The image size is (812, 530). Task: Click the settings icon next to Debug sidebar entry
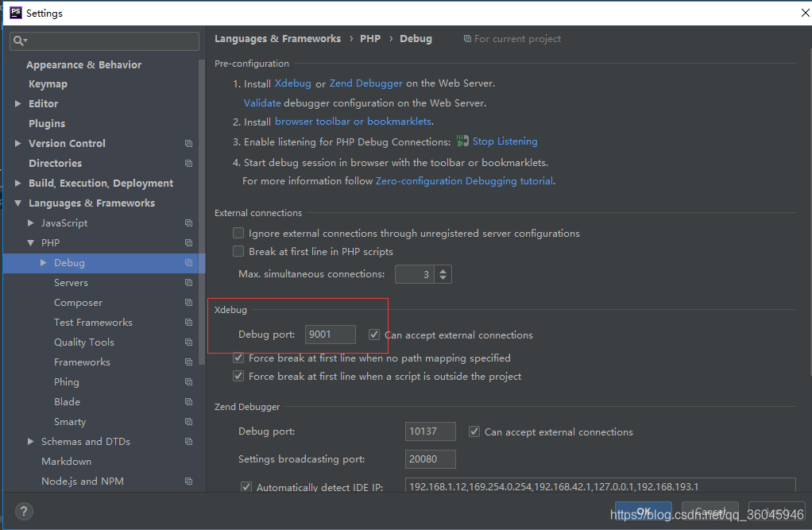click(188, 263)
